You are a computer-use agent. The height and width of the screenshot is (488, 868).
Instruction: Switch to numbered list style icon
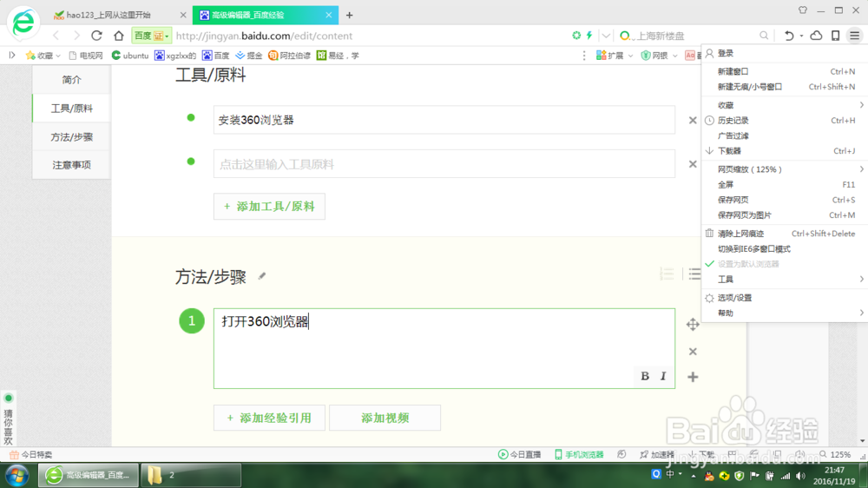(x=667, y=273)
